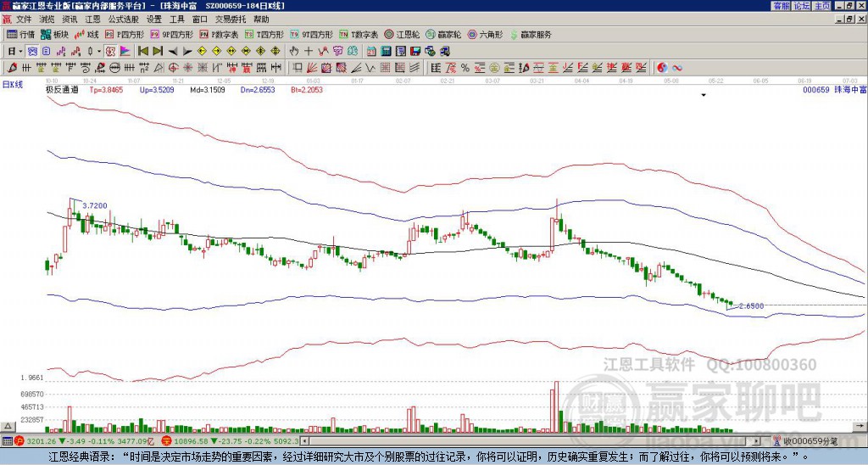Open the 交易委托 menu
Screen dimensions: 868x465
coord(231,20)
